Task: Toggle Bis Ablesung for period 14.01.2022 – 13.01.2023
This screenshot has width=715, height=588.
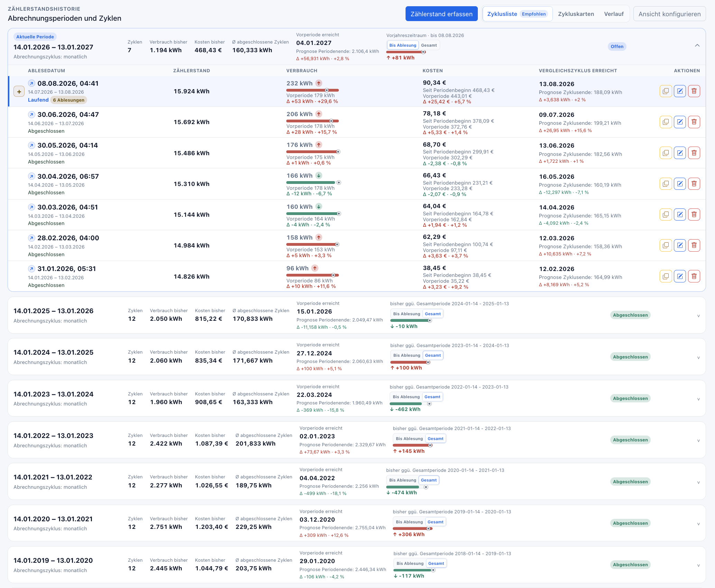Action: [x=409, y=439]
